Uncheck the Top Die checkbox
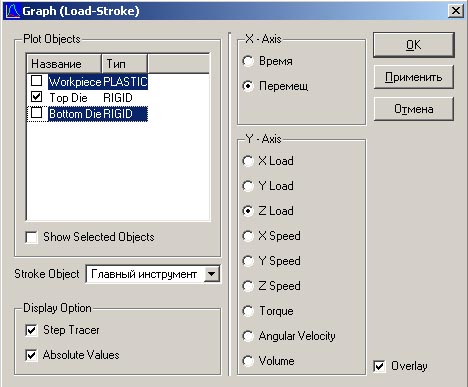Screen dimensions: 468x387 (x=36, y=97)
